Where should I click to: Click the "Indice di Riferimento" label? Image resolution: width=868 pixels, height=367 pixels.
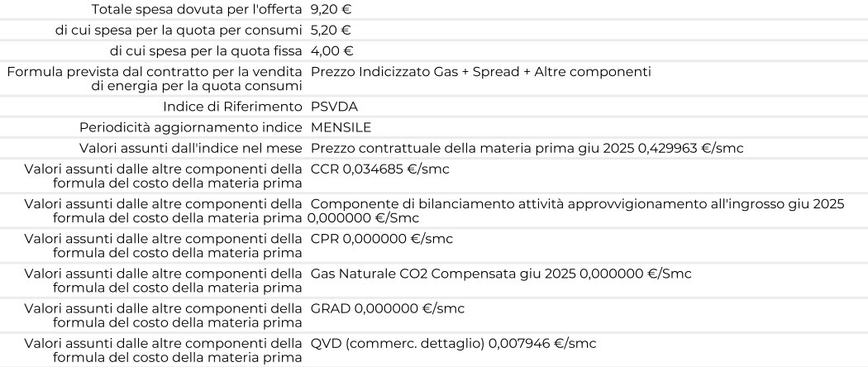(x=232, y=107)
